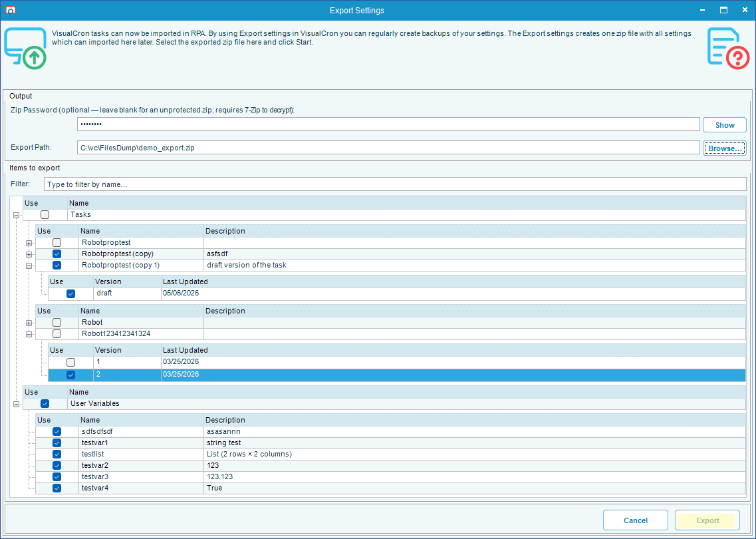756x539 pixels.
Task: Uncheck the draft version checkbox
Action: (71, 293)
